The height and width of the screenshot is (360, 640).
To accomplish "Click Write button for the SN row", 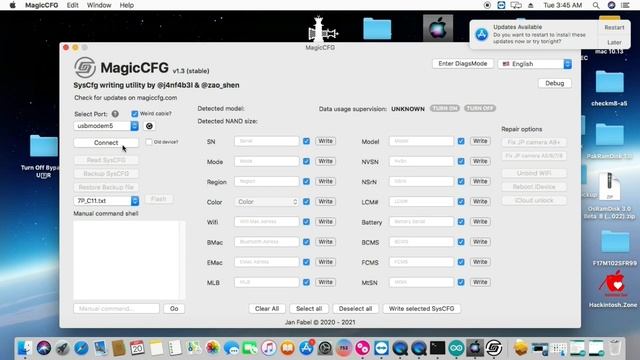I will click(x=325, y=141).
